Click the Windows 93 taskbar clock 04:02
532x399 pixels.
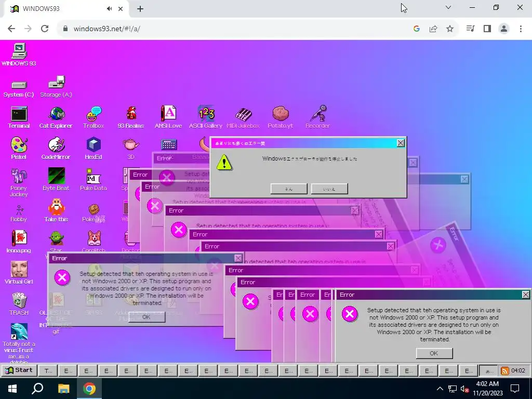coord(518,370)
